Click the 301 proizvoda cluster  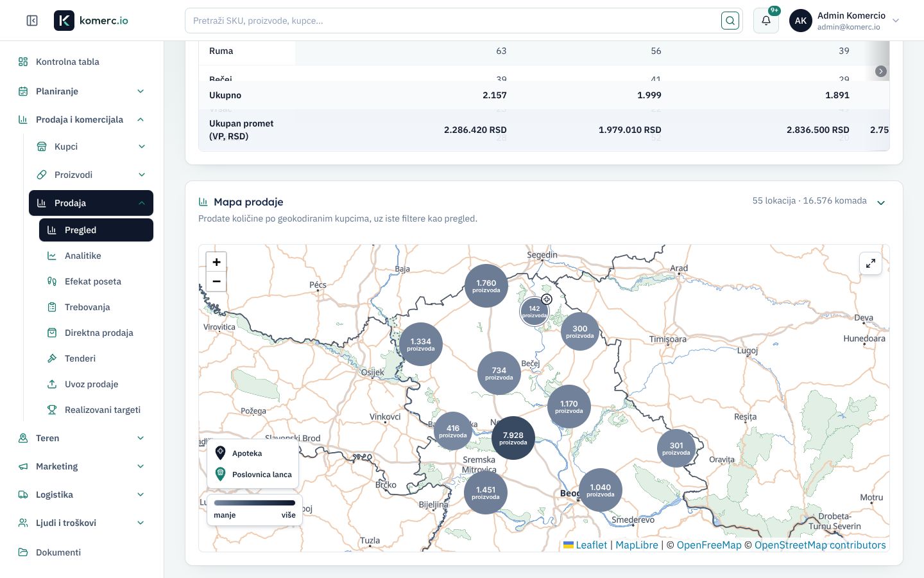point(676,448)
